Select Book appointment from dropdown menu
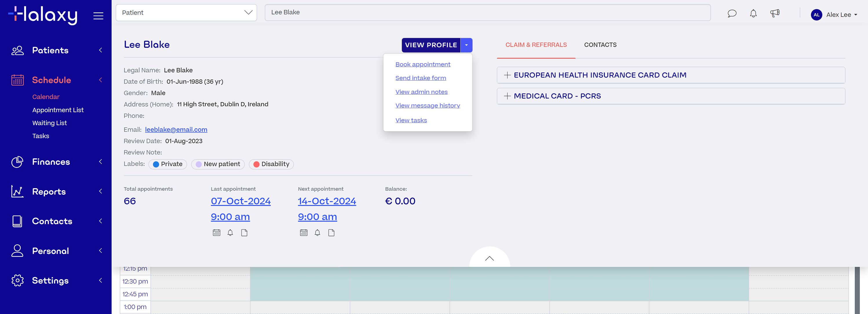 [x=422, y=64]
